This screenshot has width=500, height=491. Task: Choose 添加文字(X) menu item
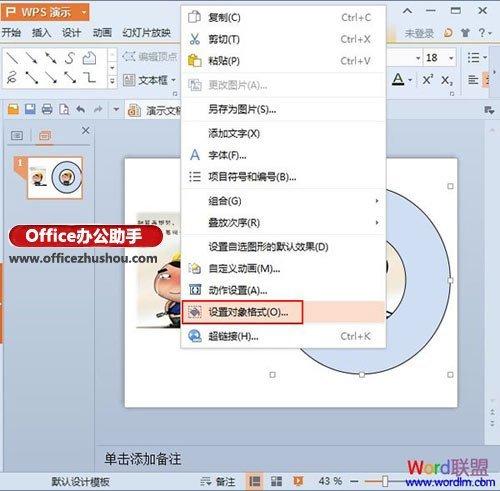point(284,133)
